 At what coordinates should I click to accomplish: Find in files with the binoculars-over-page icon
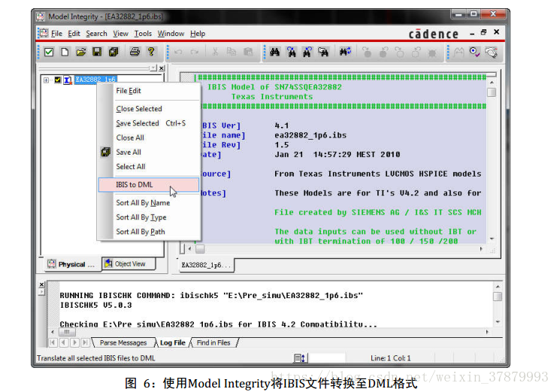(x=323, y=52)
